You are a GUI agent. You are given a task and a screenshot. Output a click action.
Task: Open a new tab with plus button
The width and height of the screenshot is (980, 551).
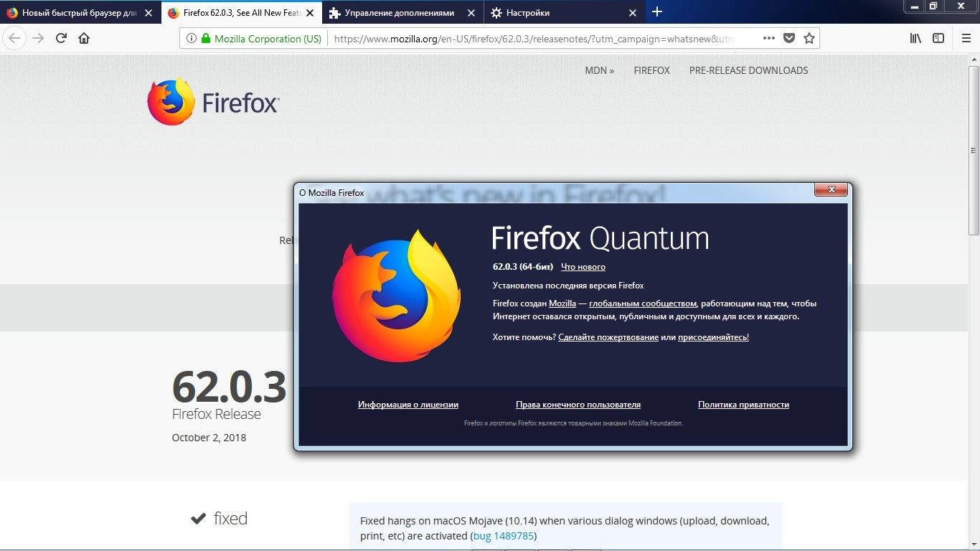tap(657, 11)
